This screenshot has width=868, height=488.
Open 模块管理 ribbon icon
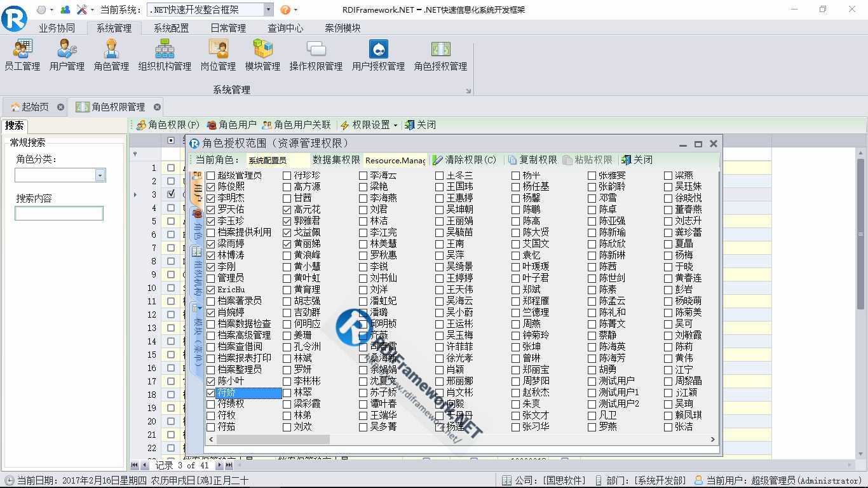tap(262, 55)
